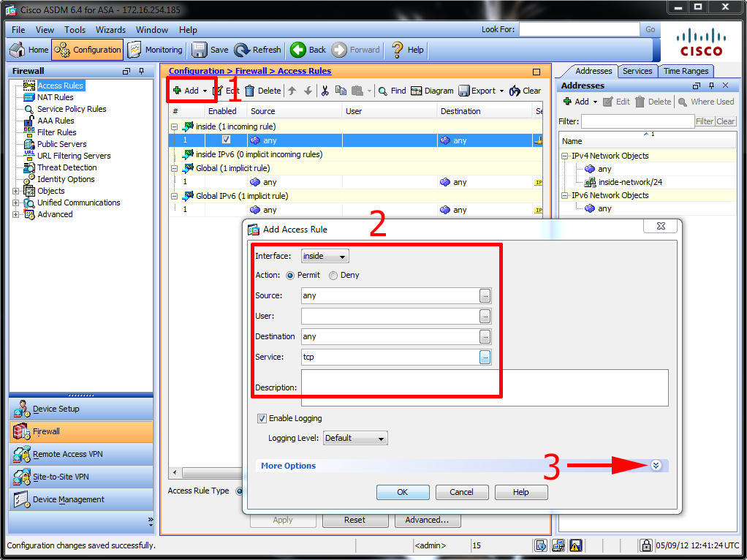Collapse IPv4 Network Objects group
This screenshot has height=560, width=747.
(x=564, y=156)
